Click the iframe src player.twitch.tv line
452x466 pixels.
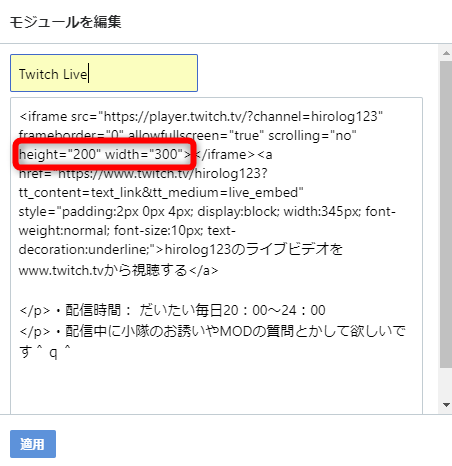[x=201, y=117]
